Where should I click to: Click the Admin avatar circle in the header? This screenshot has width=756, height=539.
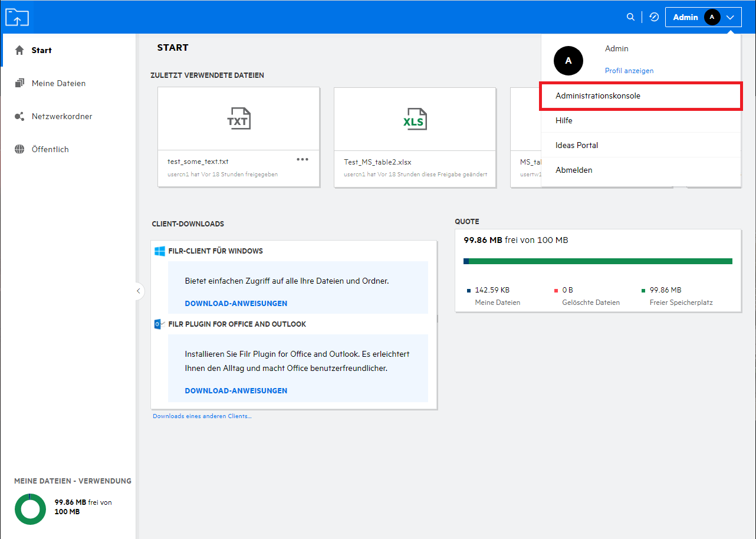[x=712, y=17]
